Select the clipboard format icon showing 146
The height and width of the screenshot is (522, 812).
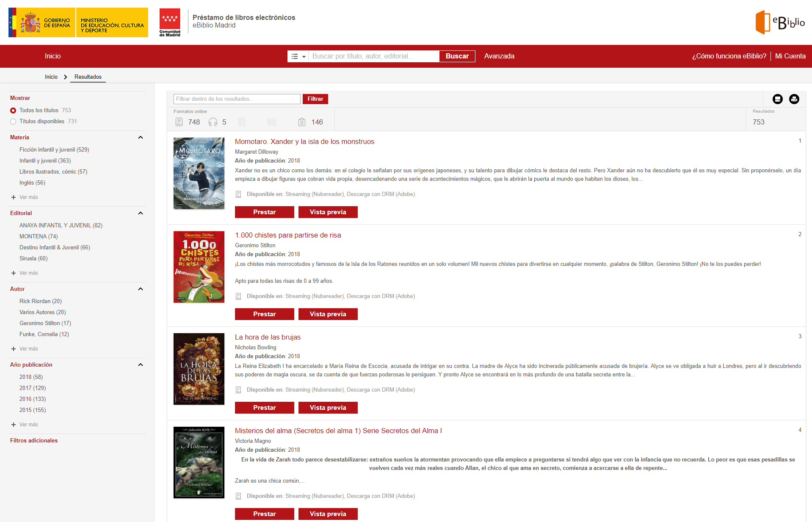pyautogui.click(x=302, y=122)
